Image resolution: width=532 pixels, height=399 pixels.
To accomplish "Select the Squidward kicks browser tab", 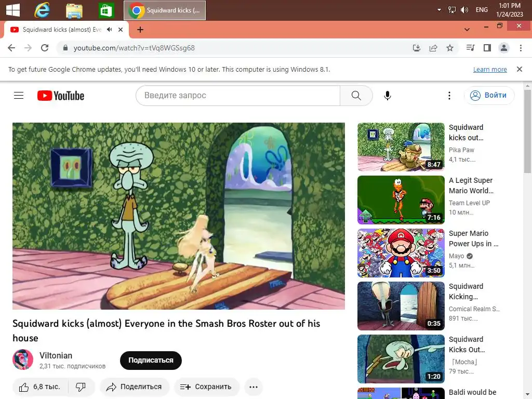I will 62,30.
